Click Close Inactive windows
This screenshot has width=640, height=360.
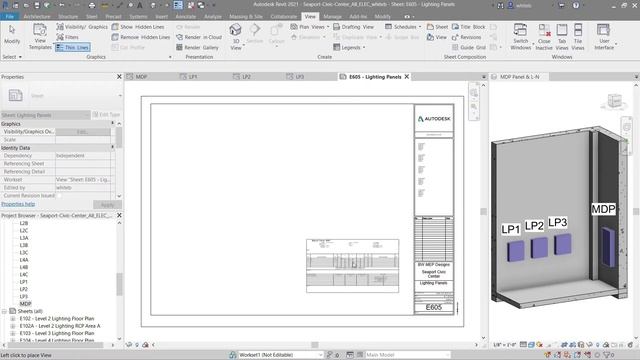[544, 37]
